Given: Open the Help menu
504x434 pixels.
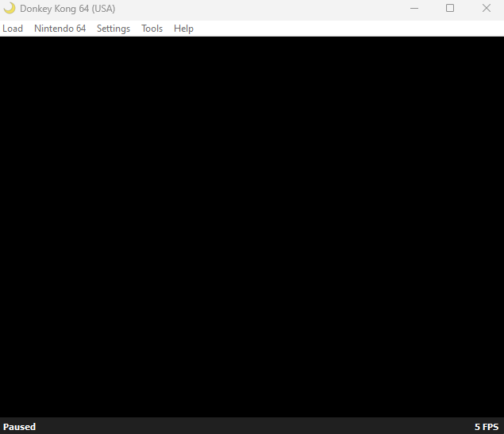Looking at the screenshot, I should click(x=183, y=29).
